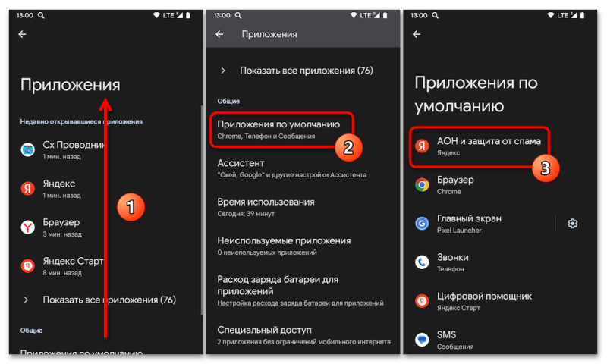Open the Ассистент settings entry
Viewport: 607px width, 364px height.
[303, 168]
